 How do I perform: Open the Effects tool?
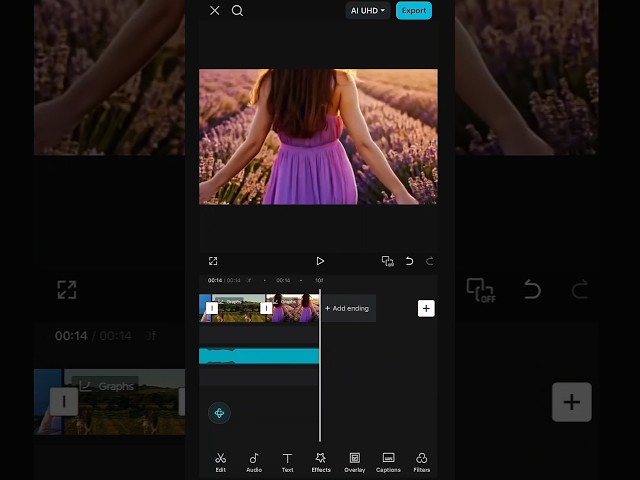(321, 462)
